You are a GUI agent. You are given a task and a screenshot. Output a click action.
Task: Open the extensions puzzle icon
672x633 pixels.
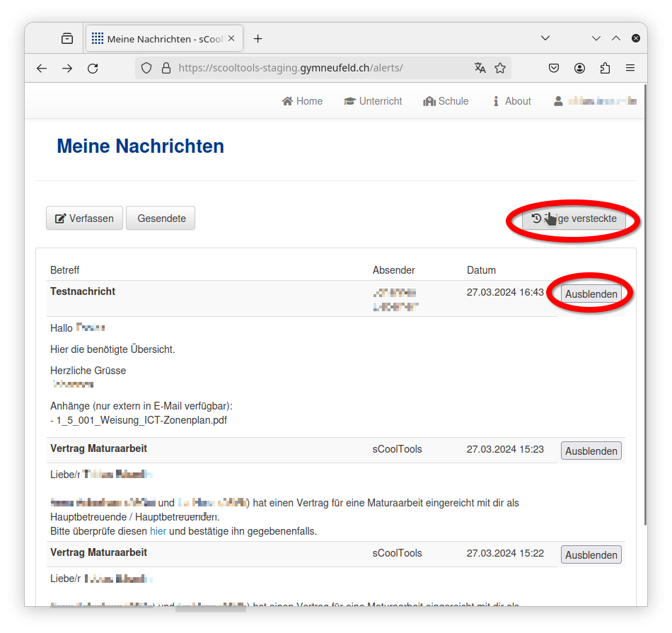click(x=605, y=69)
